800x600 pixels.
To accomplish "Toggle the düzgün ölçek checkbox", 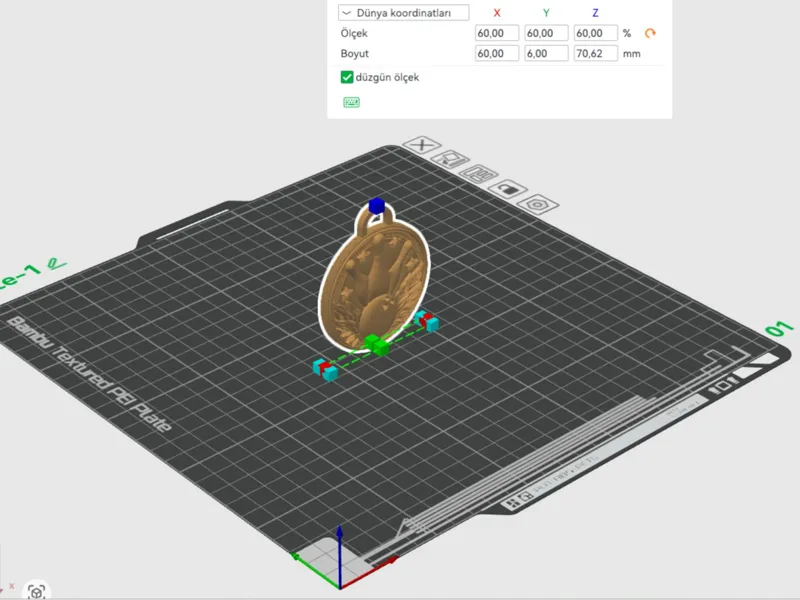I will (347, 77).
